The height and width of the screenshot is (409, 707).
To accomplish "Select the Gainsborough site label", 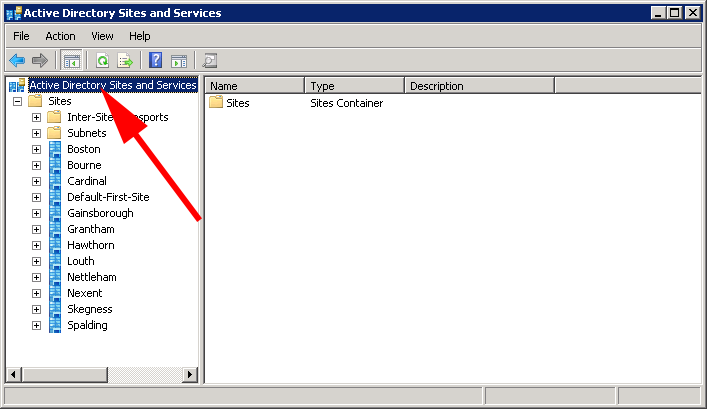I will coord(100,213).
